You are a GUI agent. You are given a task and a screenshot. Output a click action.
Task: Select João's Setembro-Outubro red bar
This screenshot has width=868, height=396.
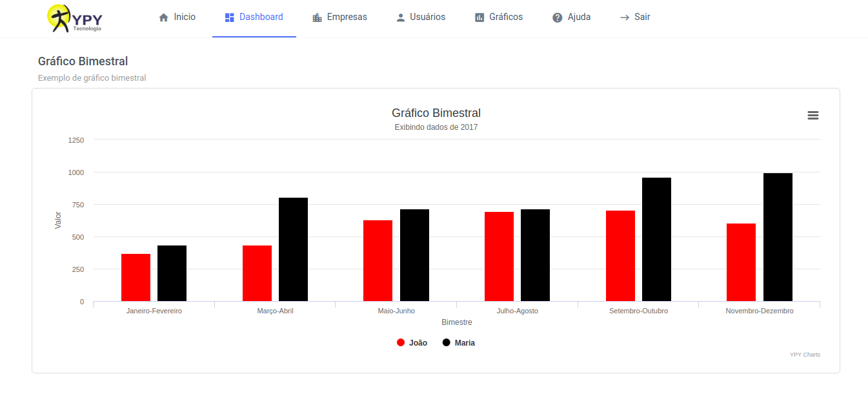[620, 256]
